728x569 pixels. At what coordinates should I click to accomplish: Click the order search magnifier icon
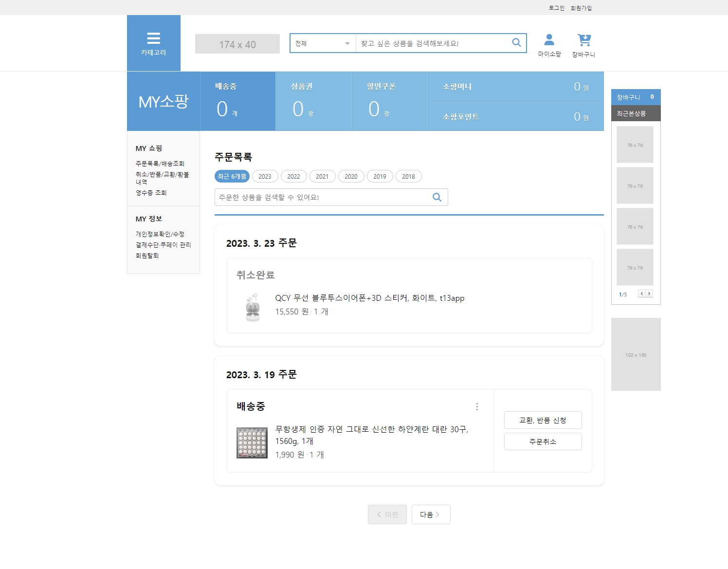tap(437, 197)
